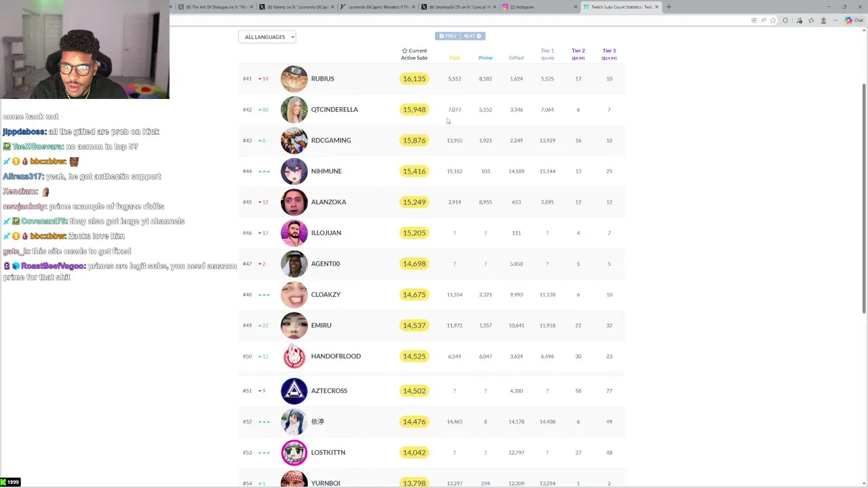Click the RDCGAMING avatar image

click(294, 140)
